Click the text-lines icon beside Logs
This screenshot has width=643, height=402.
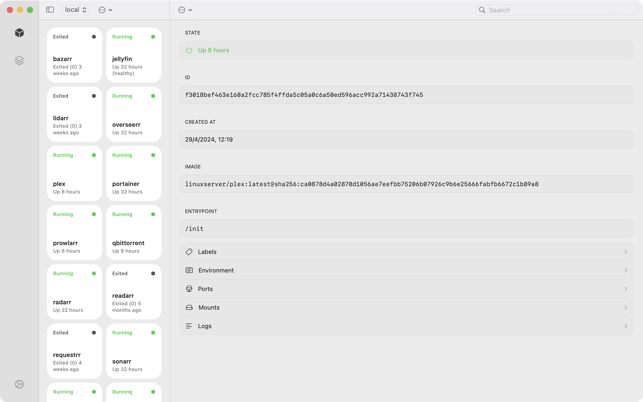point(189,326)
